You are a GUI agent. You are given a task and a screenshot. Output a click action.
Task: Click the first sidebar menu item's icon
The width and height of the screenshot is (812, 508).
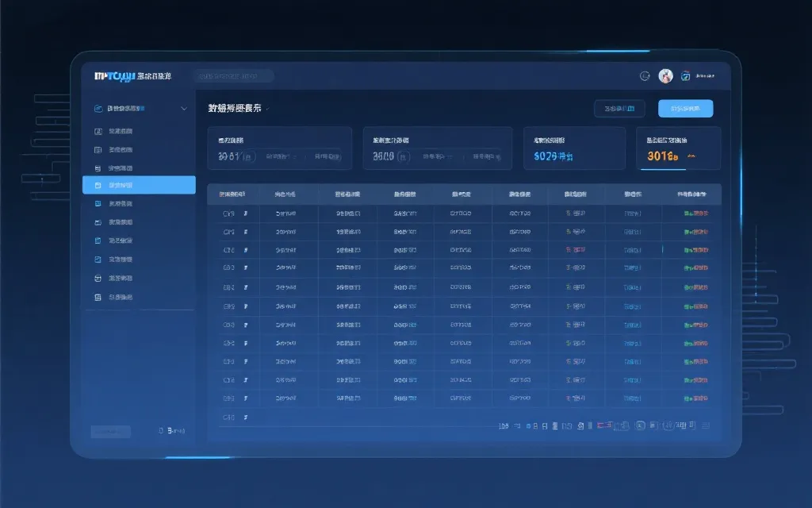(x=98, y=131)
